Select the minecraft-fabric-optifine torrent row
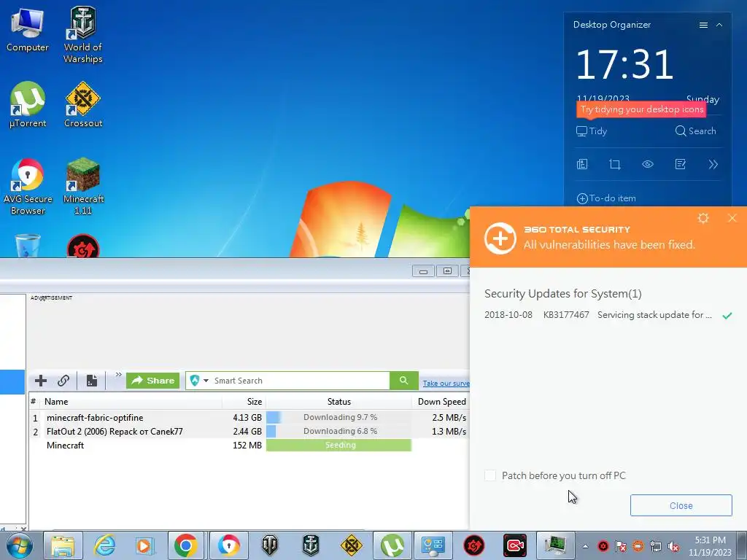Screen dimensions: 747x560 click(x=249, y=418)
